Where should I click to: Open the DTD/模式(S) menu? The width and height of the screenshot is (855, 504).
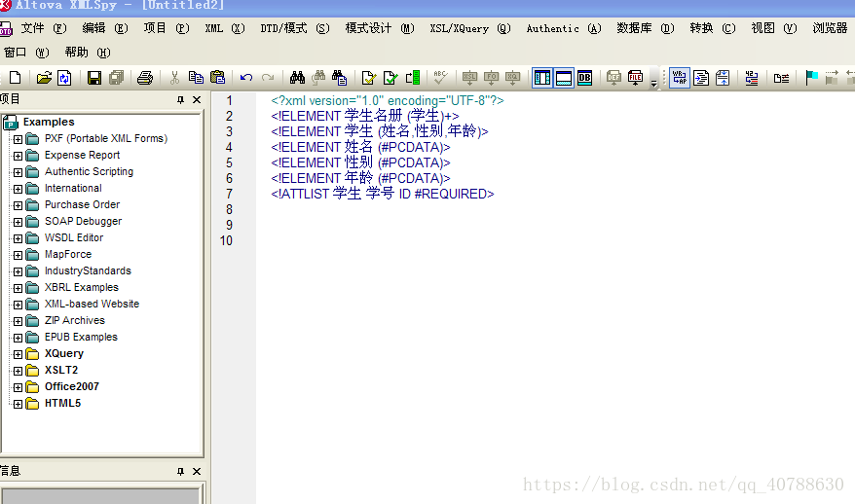(294, 28)
